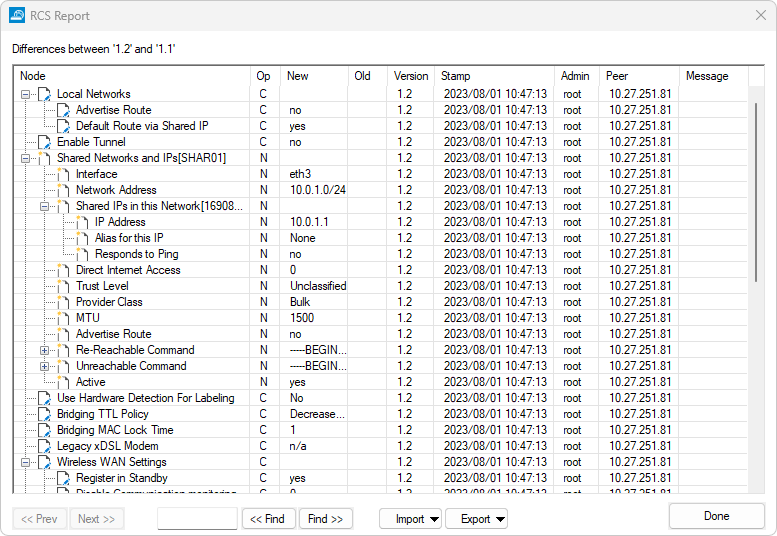The width and height of the screenshot is (777, 536).
Task: Click the Provider Class node icon
Action: 63,302
